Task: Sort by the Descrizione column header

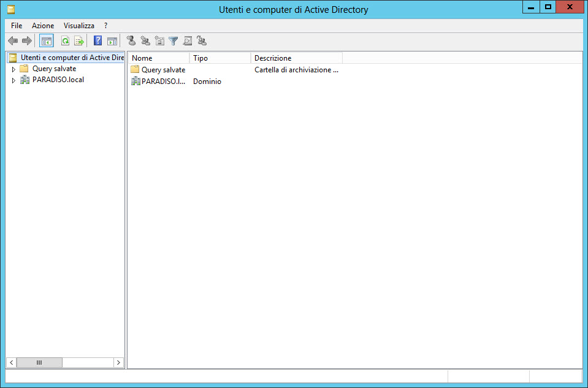Action: pyautogui.click(x=297, y=58)
